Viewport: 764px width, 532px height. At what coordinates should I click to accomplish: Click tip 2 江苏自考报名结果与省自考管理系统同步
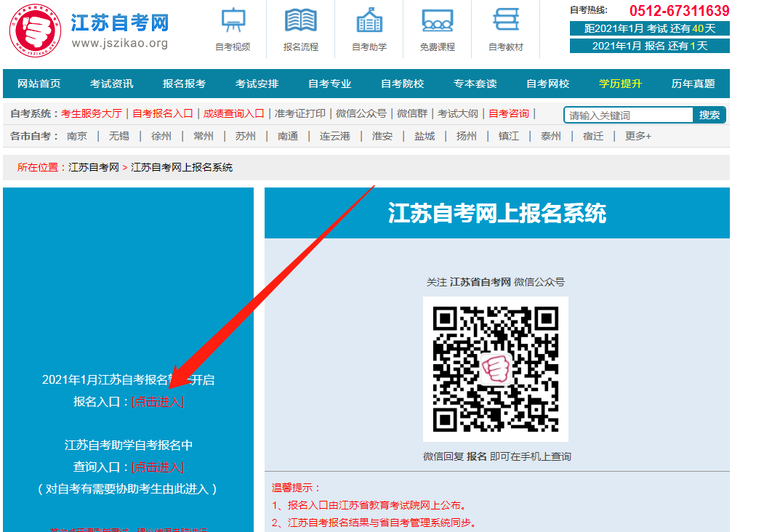pos(374,523)
